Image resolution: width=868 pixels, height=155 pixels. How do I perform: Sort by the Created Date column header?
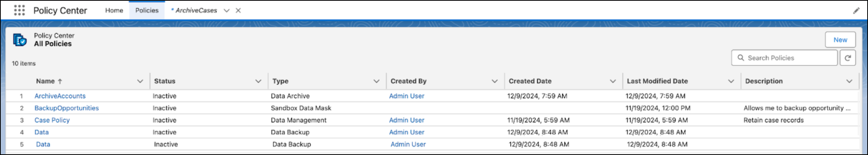(530, 81)
